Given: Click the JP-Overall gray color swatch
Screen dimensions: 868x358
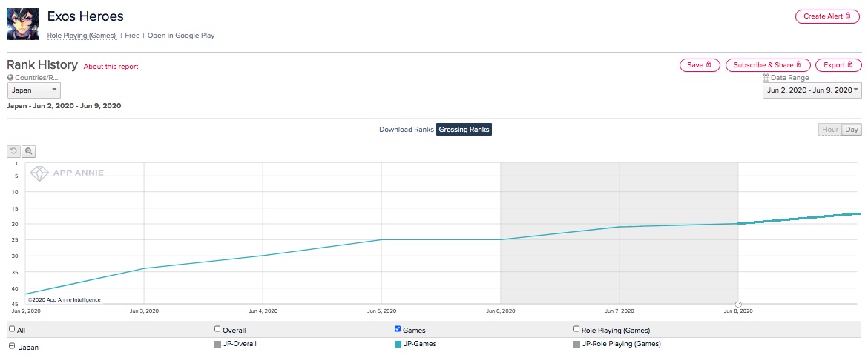Looking at the screenshot, I should [x=217, y=344].
